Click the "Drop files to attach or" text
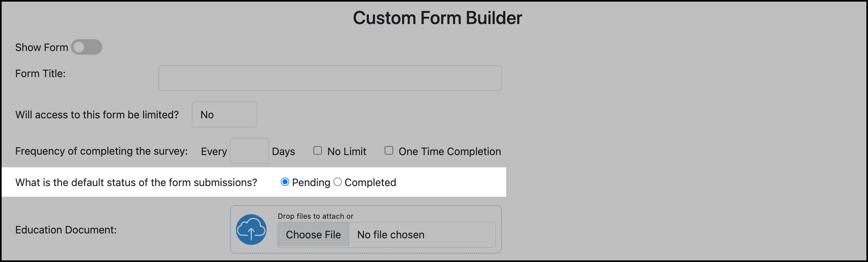Screen dimensions: 868x262 coord(315,216)
